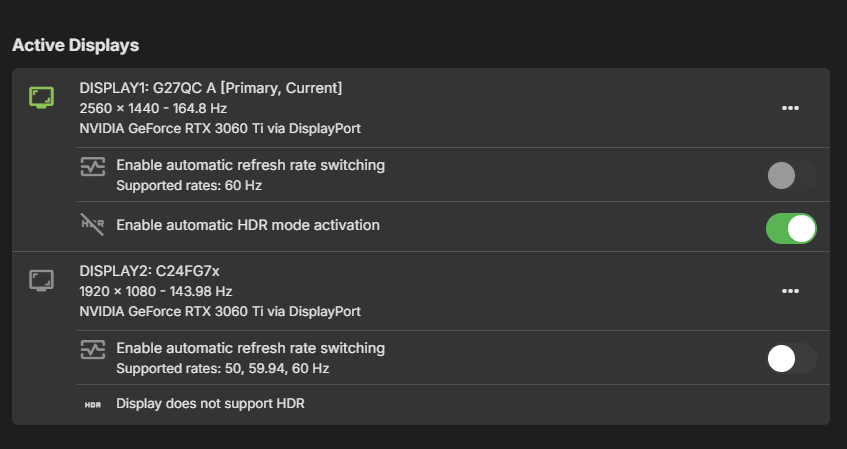Image resolution: width=847 pixels, height=449 pixels.
Task: Click "Supported rates: 60 Hz" under DISPLAY1
Action: point(189,185)
